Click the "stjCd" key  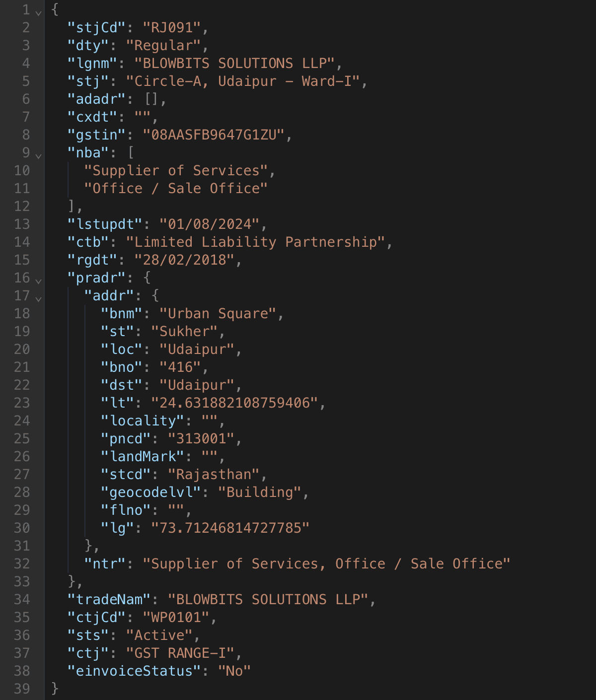click(x=96, y=27)
